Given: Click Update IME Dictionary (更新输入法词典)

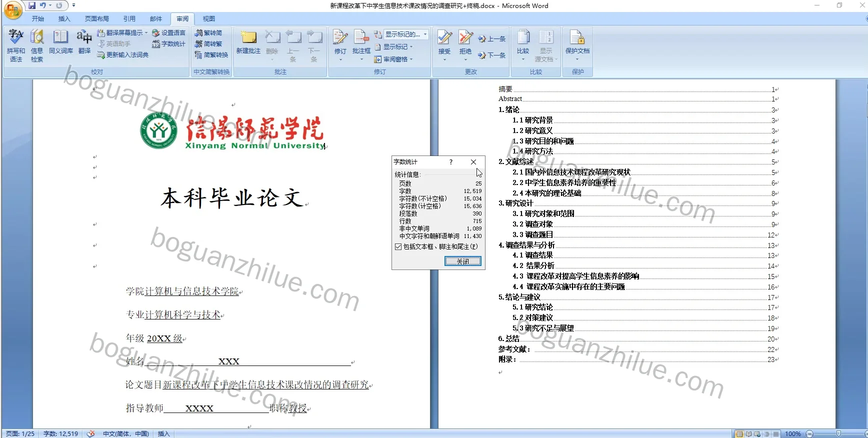Looking at the screenshot, I should [x=123, y=55].
